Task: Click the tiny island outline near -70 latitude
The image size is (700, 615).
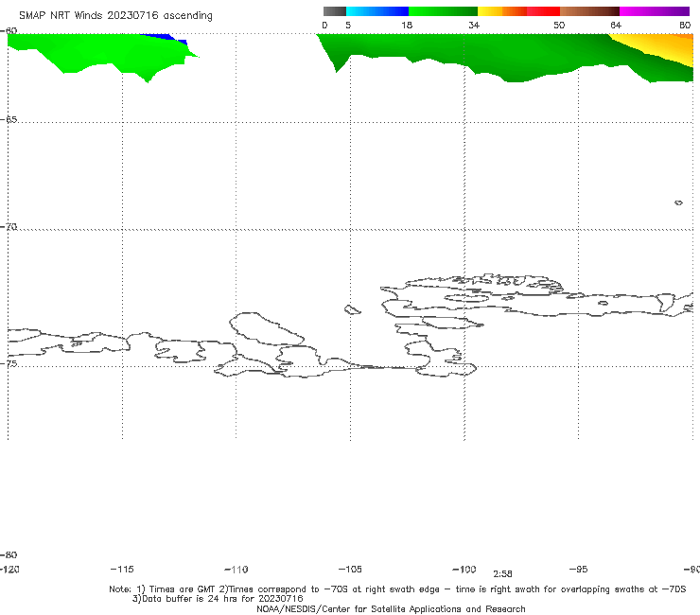Action: (678, 202)
